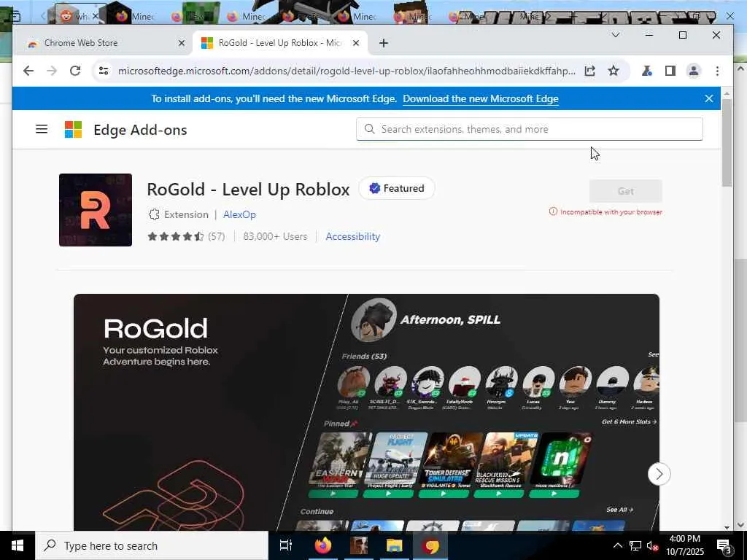View site information icon in address bar
Image resolution: width=747 pixels, height=560 pixels.
tap(104, 71)
